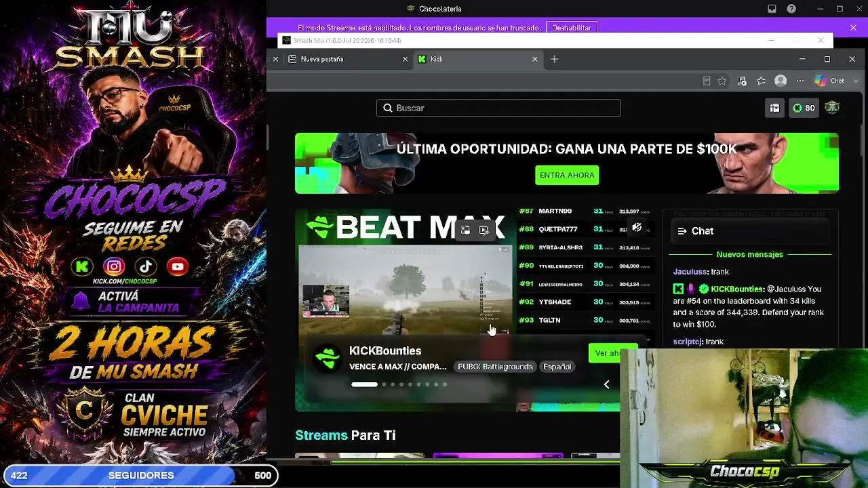Open the browser profile account icon
This screenshot has height=488, width=868.
coord(781,81)
